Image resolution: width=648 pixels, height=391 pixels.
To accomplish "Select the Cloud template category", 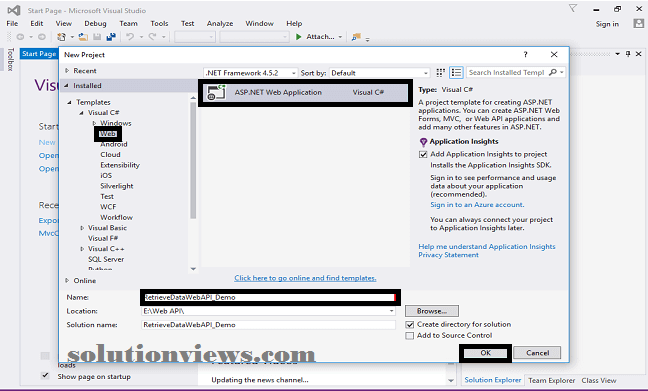I will coord(110,155).
